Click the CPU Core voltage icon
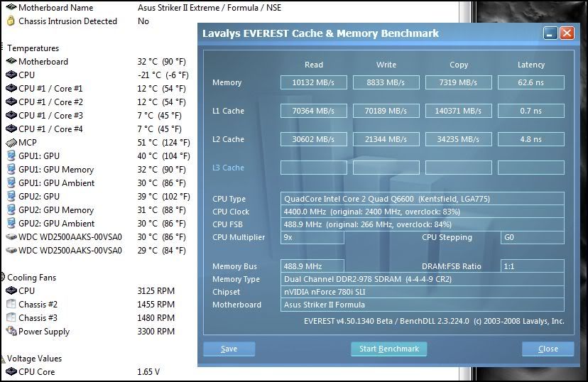This screenshot has width=588, height=382. (x=11, y=371)
